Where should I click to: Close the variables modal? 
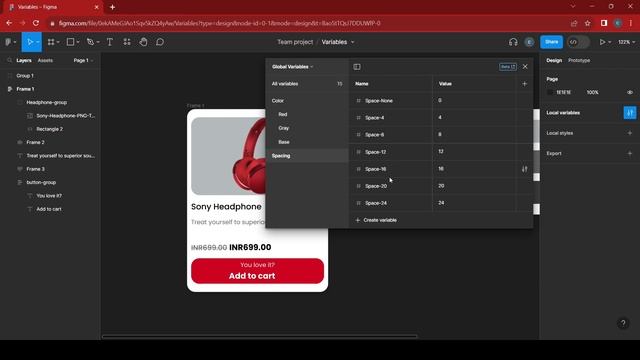(x=525, y=67)
